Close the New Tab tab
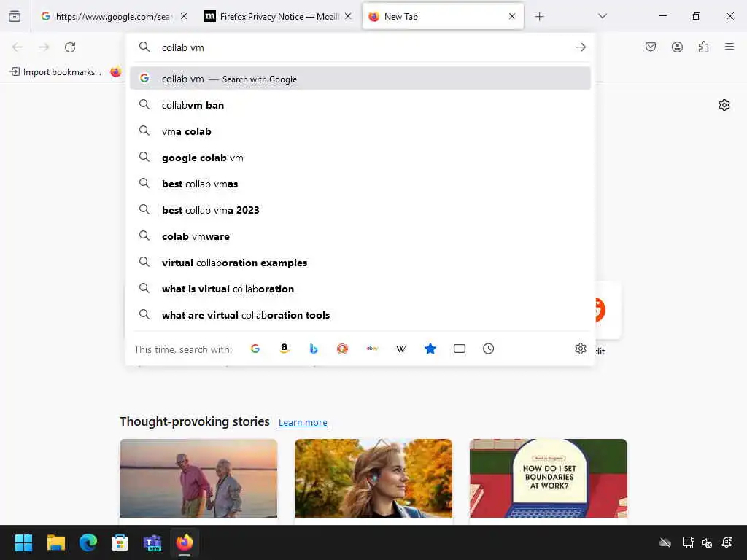This screenshot has width=747, height=560. coord(512,16)
